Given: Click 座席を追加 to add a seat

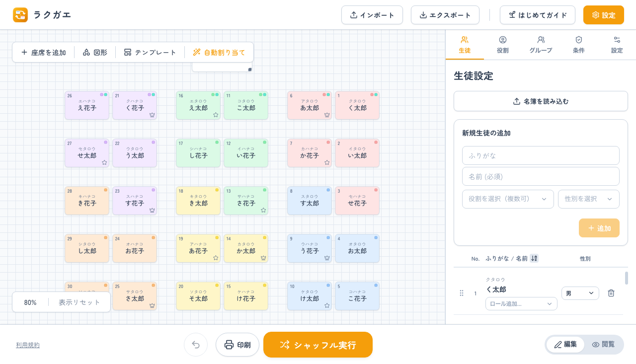Looking at the screenshot, I should point(43,52).
